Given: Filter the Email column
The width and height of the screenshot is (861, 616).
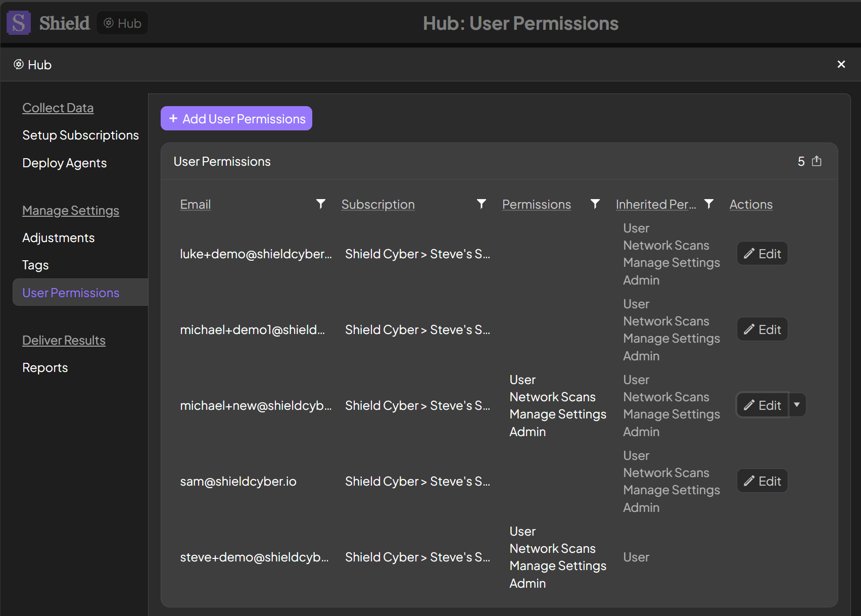Looking at the screenshot, I should click(x=320, y=204).
